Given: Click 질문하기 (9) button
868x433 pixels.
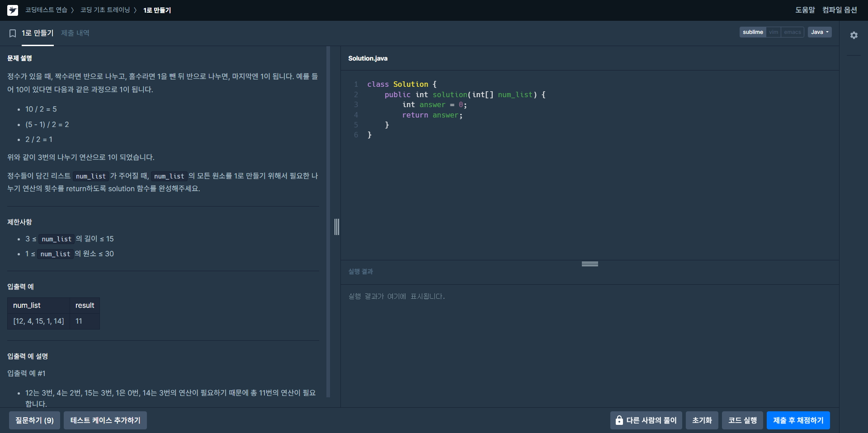Looking at the screenshot, I should click(34, 420).
